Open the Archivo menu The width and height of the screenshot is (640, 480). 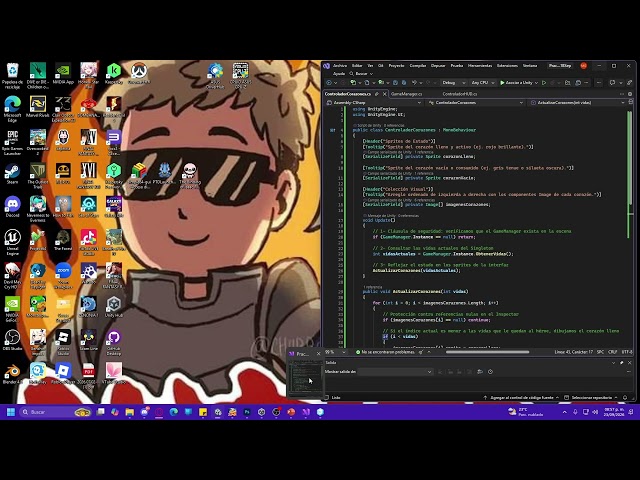click(x=340, y=65)
